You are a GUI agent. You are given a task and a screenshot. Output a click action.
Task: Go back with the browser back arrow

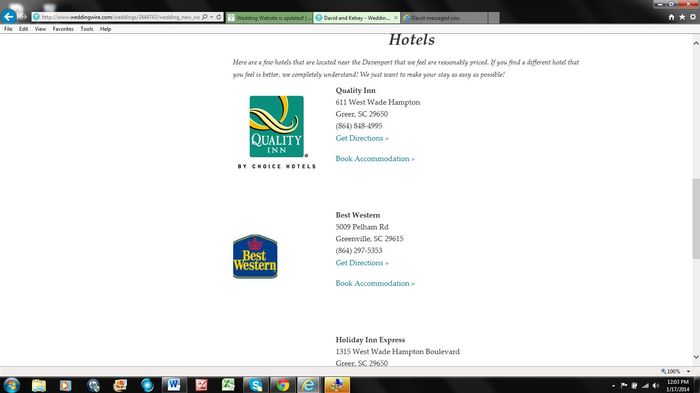pyautogui.click(x=8, y=17)
